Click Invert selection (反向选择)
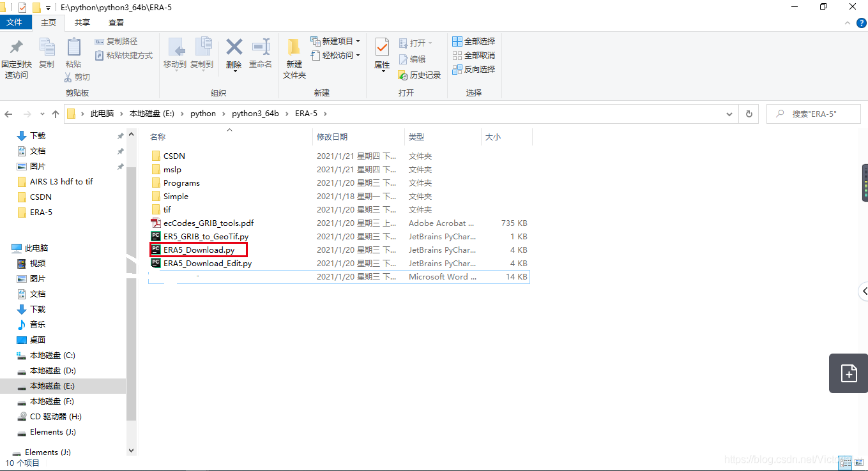 pyautogui.click(x=473, y=69)
